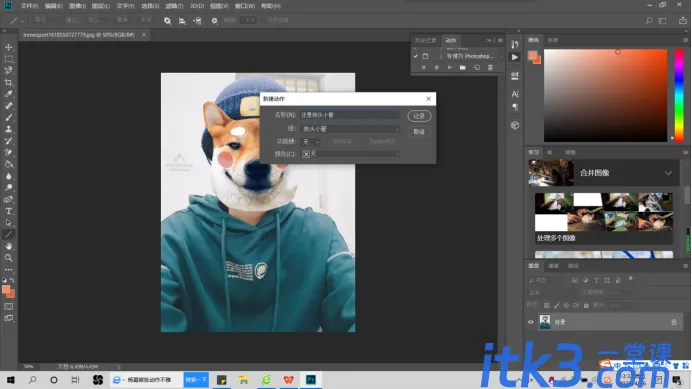
Task: Toggle lock image pixels brush icon
Action: [557, 305]
